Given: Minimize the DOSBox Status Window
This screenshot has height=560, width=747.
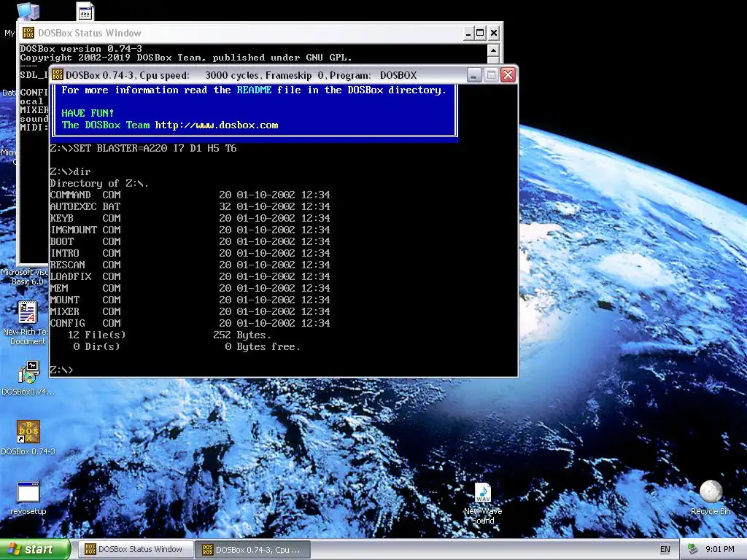Looking at the screenshot, I should (x=468, y=33).
